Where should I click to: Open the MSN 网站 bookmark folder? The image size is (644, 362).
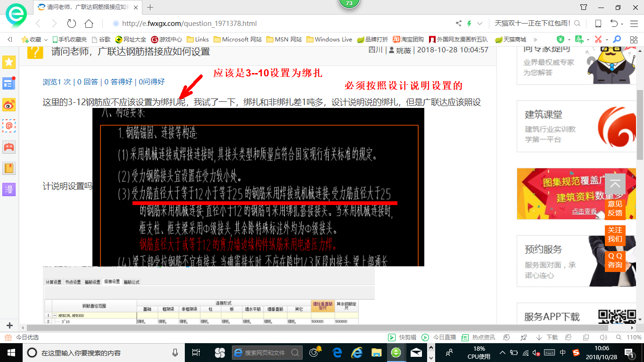(x=284, y=40)
